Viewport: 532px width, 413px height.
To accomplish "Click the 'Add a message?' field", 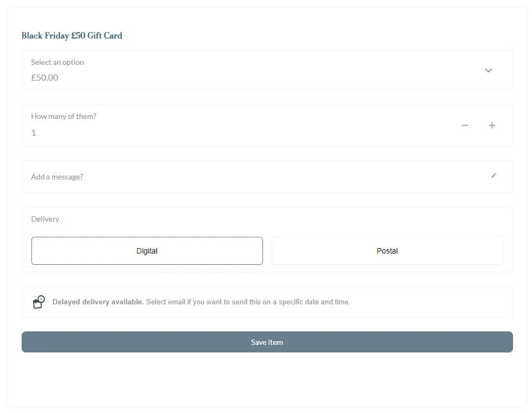I will 57,177.
